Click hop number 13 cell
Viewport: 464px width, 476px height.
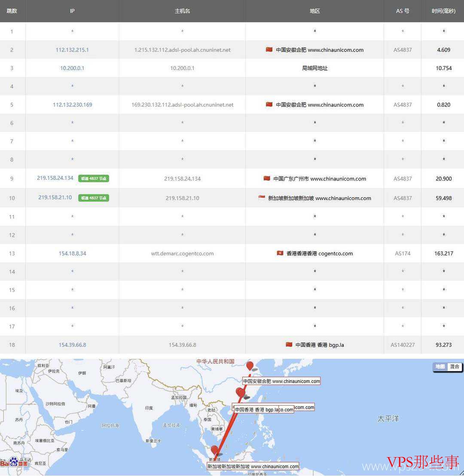click(12, 254)
